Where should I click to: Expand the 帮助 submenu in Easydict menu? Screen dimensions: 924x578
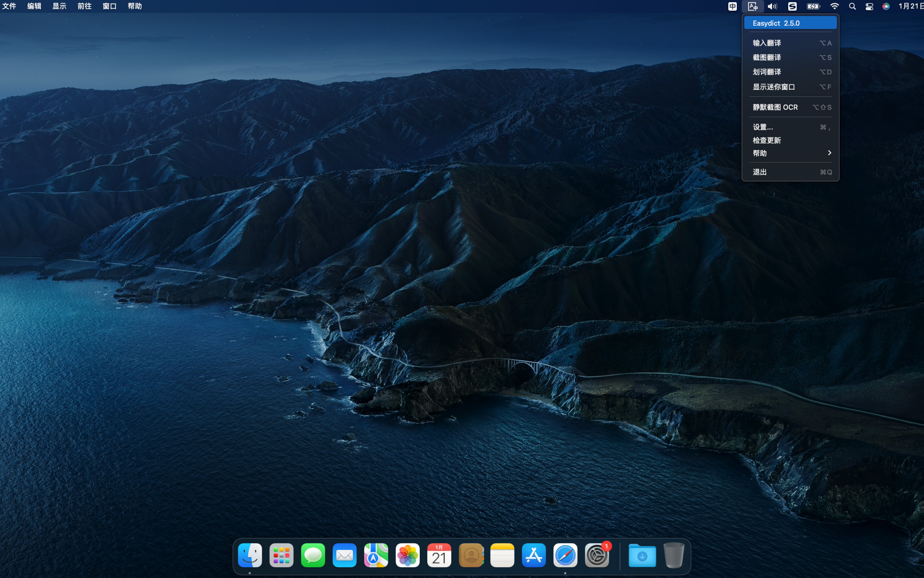tap(790, 153)
